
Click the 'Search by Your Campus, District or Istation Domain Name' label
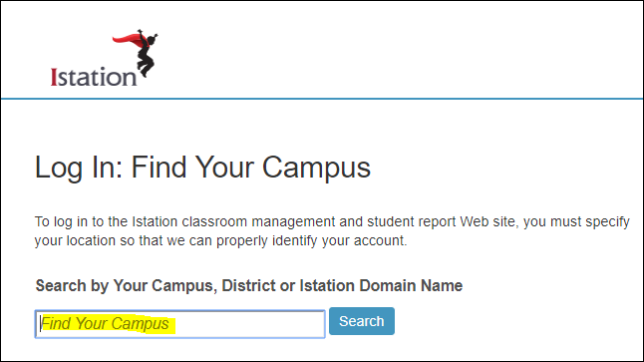[x=249, y=285]
